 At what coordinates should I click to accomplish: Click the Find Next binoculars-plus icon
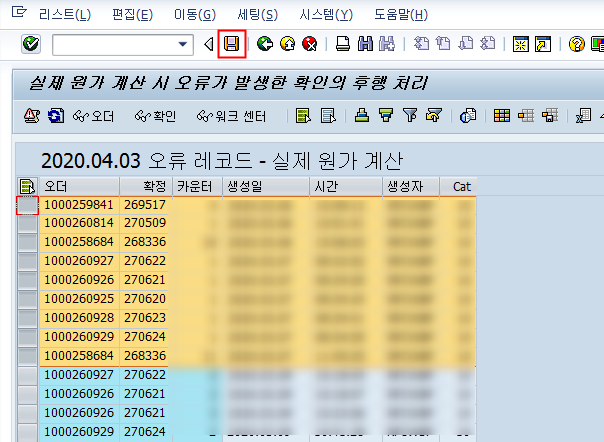coord(387,44)
